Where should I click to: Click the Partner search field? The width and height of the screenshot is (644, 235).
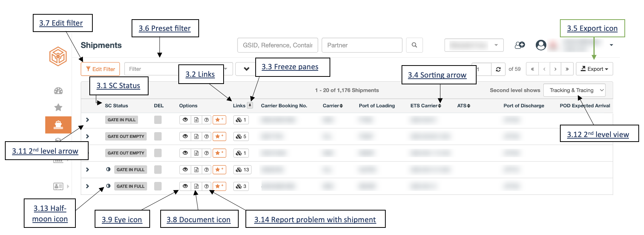coord(362,45)
